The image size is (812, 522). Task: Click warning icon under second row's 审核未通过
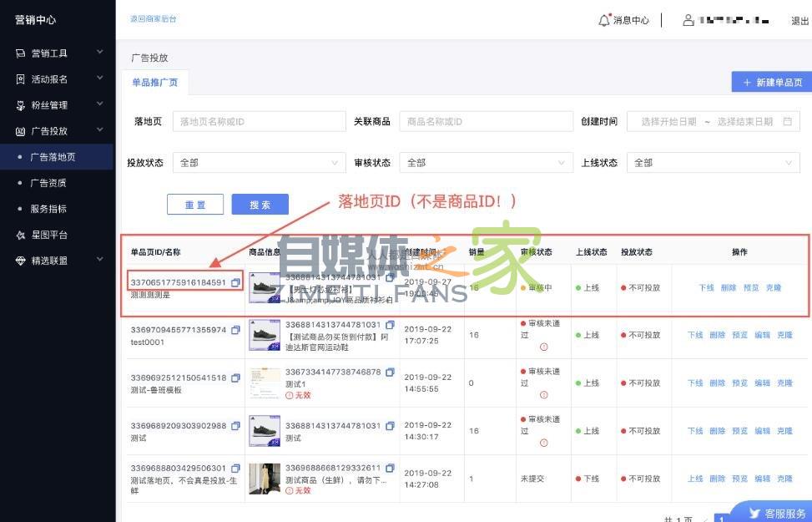click(543, 347)
